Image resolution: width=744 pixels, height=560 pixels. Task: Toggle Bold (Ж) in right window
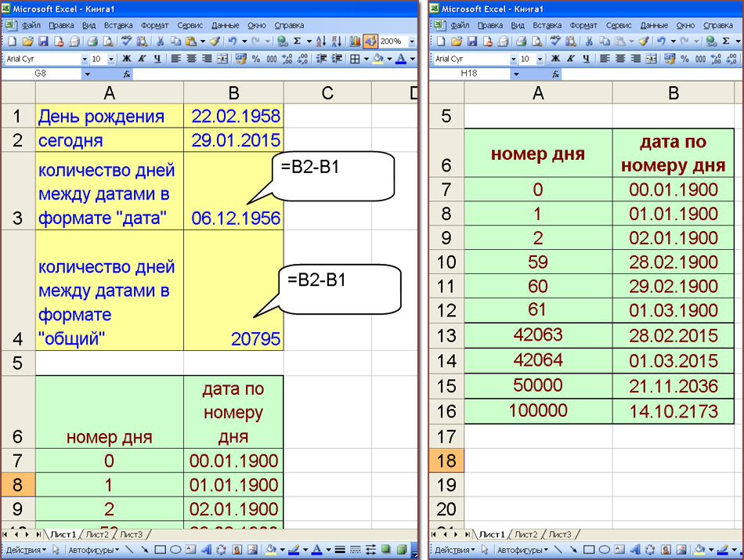click(x=555, y=59)
